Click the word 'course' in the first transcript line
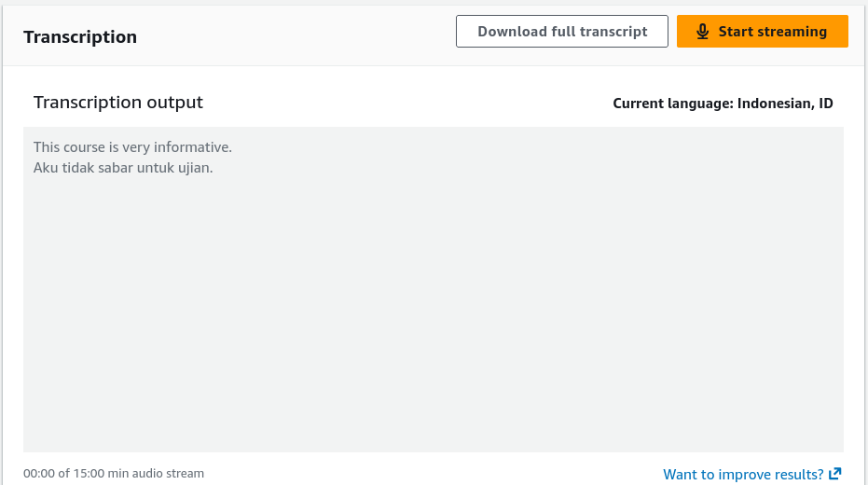 pyautogui.click(x=84, y=147)
